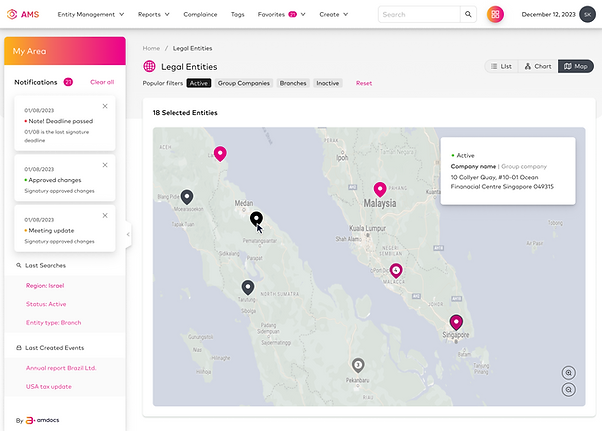
Task: Toggle the Active filter
Action: [x=199, y=83]
